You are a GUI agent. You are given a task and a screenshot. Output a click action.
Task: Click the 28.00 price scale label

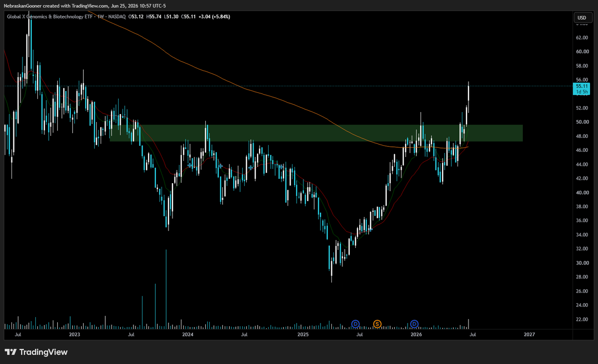click(582, 277)
